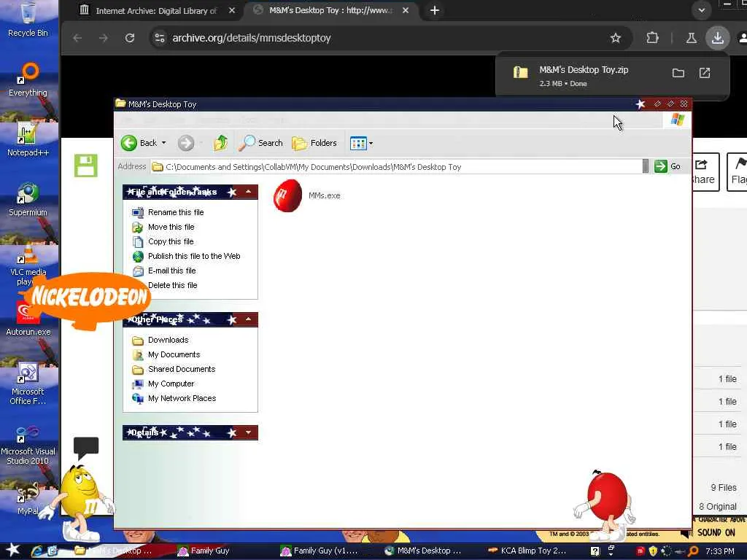
Task: Click the Share button on archive page
Action: tap(706, 172)
